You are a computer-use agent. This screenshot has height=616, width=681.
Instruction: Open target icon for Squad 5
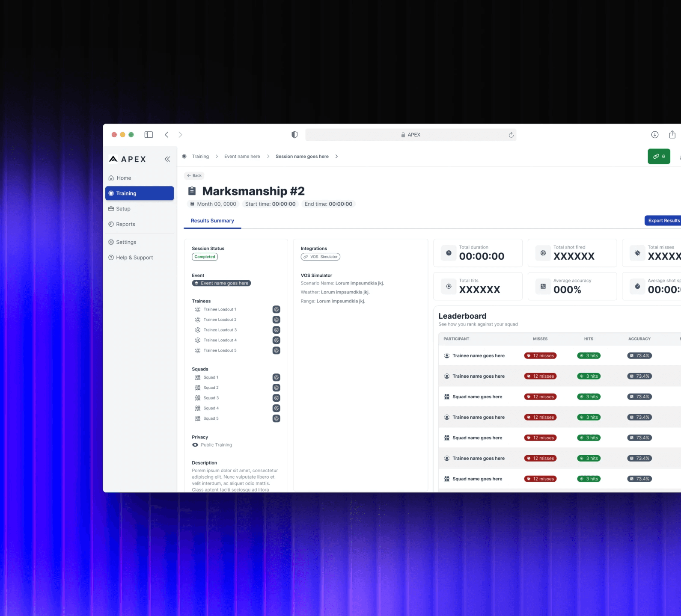(x=277, y=418)
